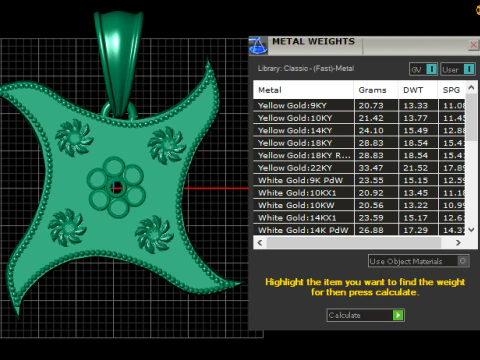The image size is (480, 360).
Task: Click the center flower ring cluster on pendant
Action: click(x=116, y=187)
